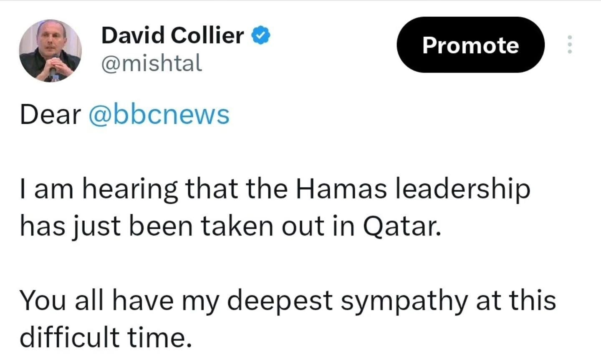Click the blue verified checkmark badge

(x=261, y=35)
